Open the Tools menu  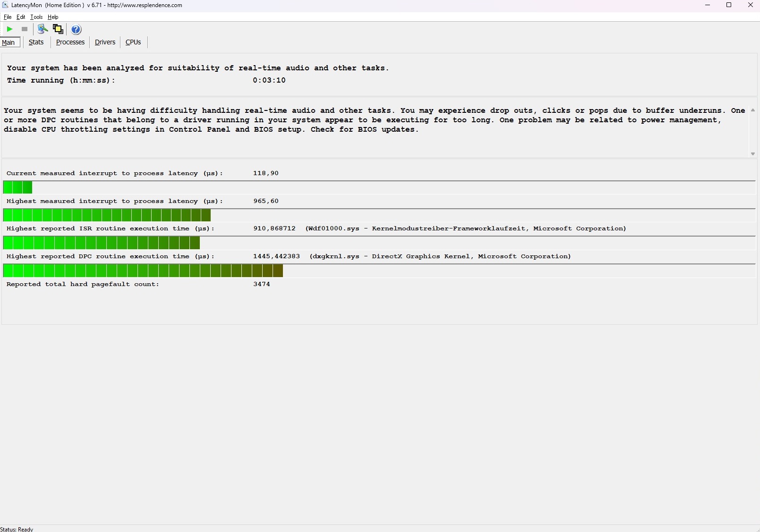pos(36,17)
